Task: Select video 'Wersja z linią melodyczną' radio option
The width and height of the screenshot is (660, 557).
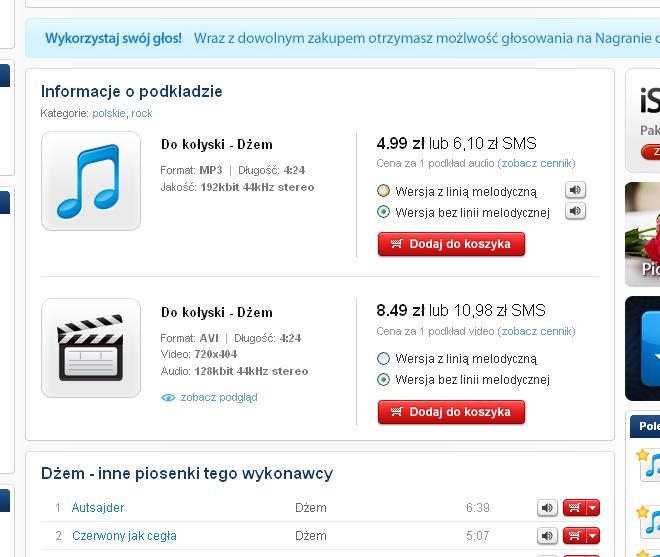Action: [383, 358]
